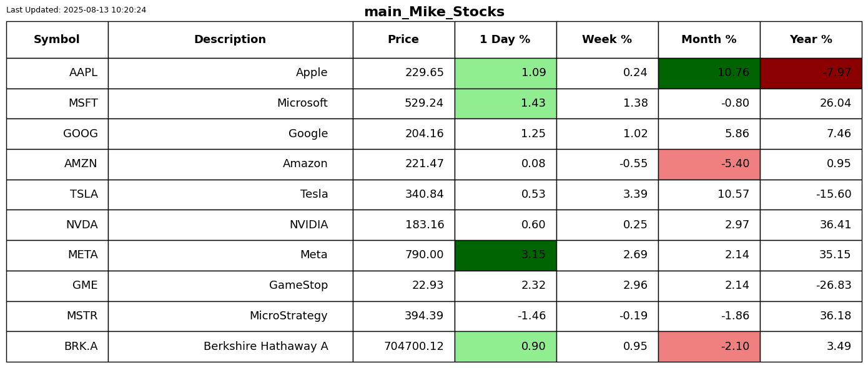The width and height of the screenshot is (868, 368).
Task: Click the Month % column header
Action: [x=709, y=40]
